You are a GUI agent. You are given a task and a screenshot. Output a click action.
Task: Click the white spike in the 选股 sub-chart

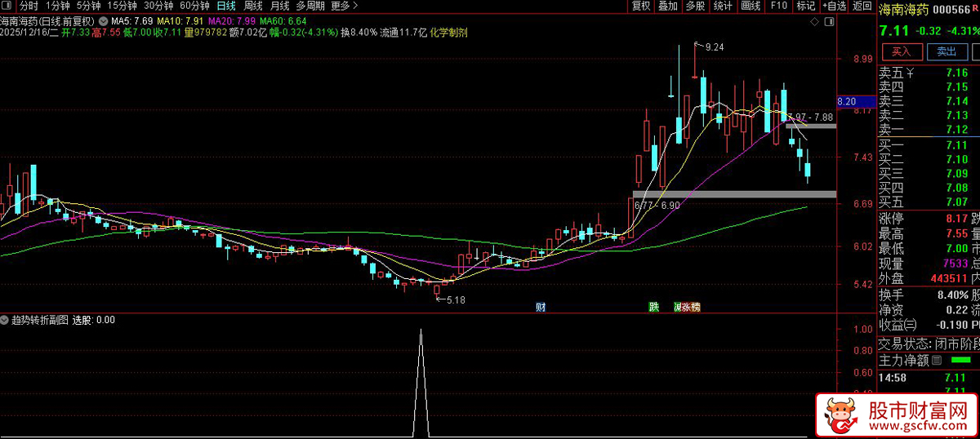pos(421,382)
